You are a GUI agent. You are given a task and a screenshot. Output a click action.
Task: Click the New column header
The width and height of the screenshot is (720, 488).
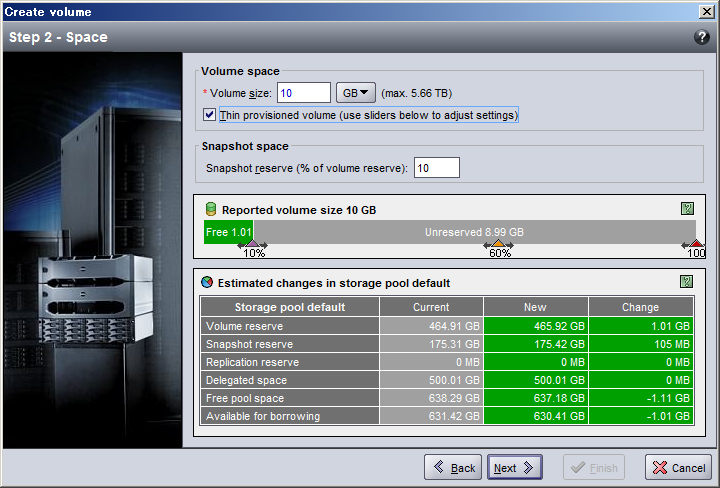pyautogui.click(x=535, y=307)
